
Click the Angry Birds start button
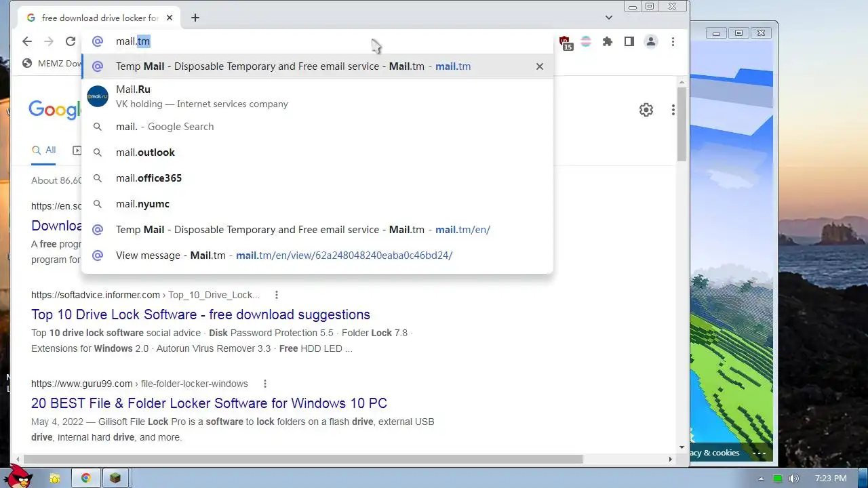18,476
